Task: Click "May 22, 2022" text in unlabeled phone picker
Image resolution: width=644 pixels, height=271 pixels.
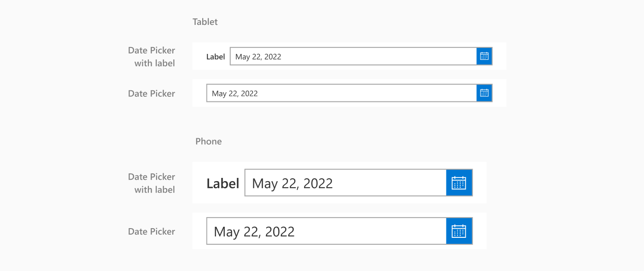Action: point(254,231)
